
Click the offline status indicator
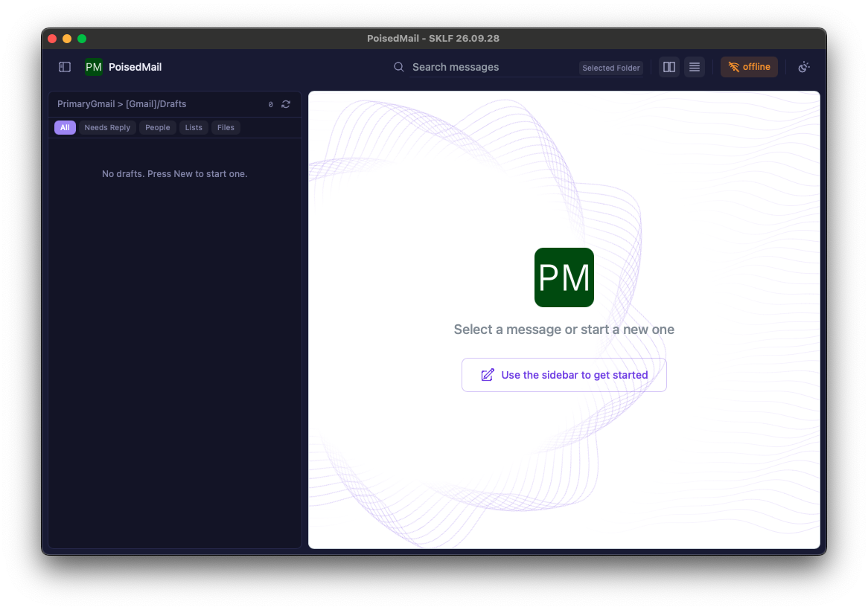click(x=749, y=67)
